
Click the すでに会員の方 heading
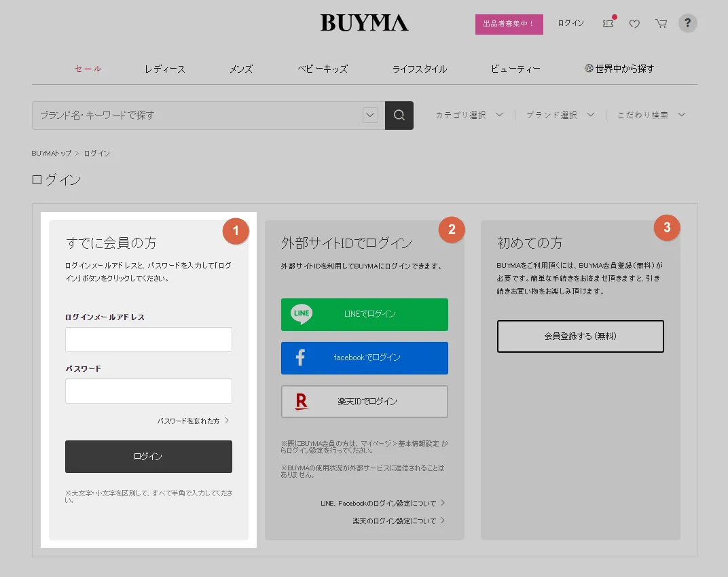point(111,243)
